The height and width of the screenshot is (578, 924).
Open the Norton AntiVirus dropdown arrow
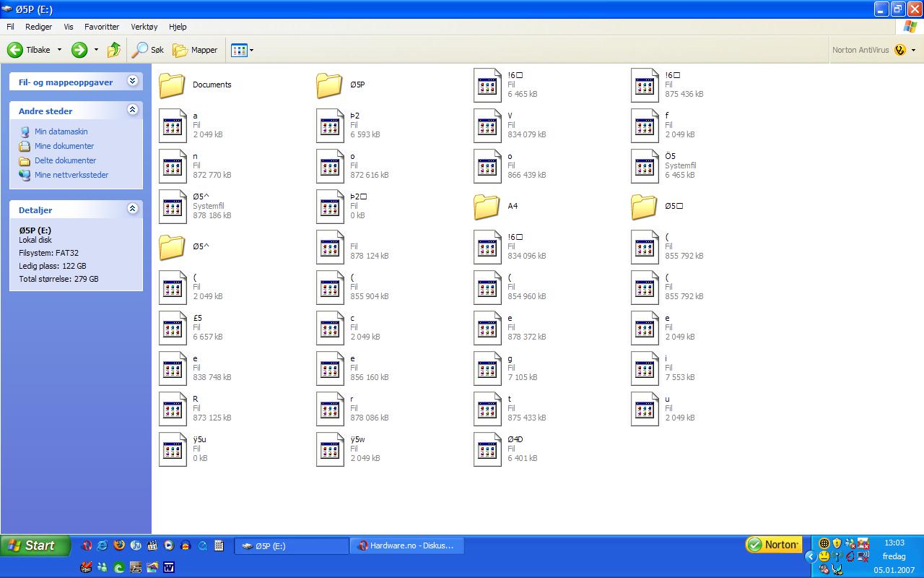coord(913,50)
